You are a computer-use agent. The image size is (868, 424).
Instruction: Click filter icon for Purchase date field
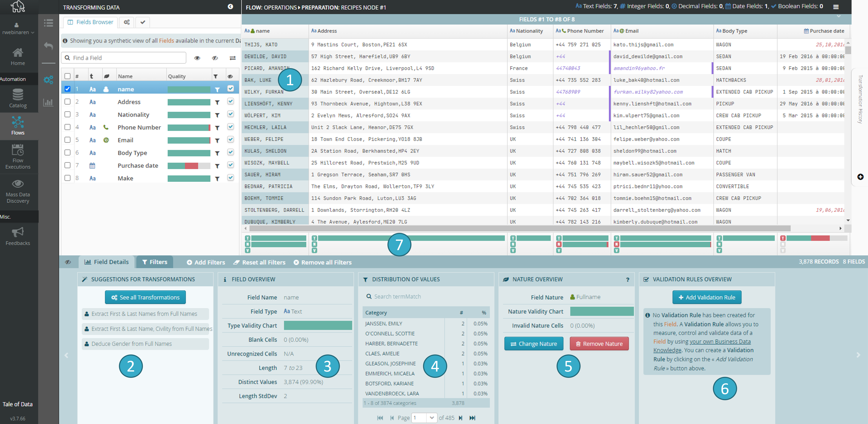pos(217,166)
